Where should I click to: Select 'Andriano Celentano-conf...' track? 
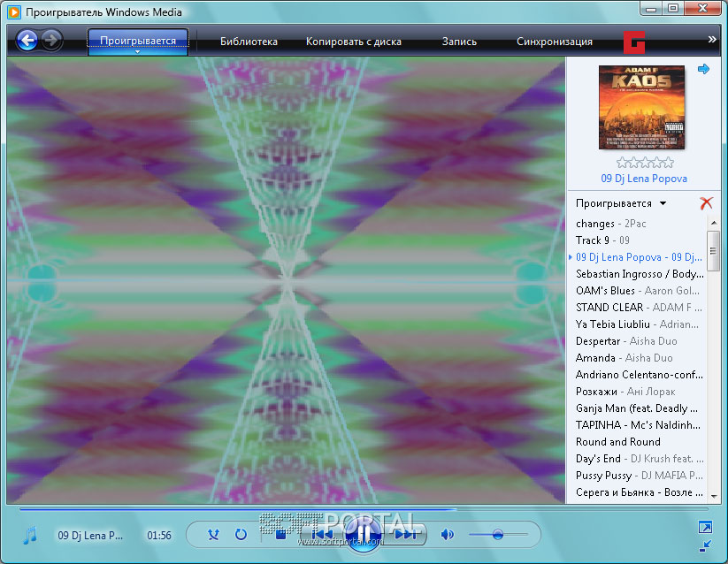[640, 375]
